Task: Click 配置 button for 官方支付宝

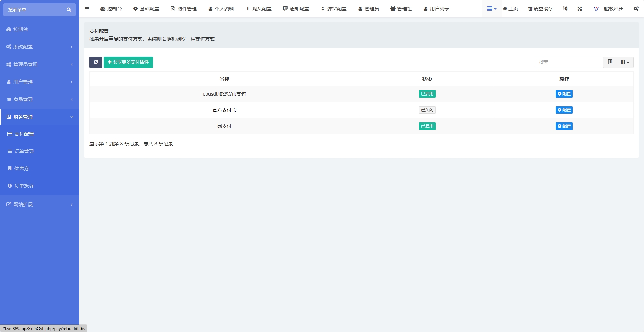Action: pyautogui.click(x=564, y=110)
